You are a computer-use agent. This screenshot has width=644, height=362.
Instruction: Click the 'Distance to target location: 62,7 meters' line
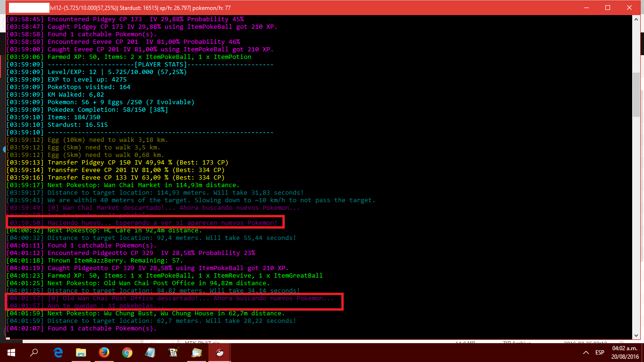tap(151, 321)
